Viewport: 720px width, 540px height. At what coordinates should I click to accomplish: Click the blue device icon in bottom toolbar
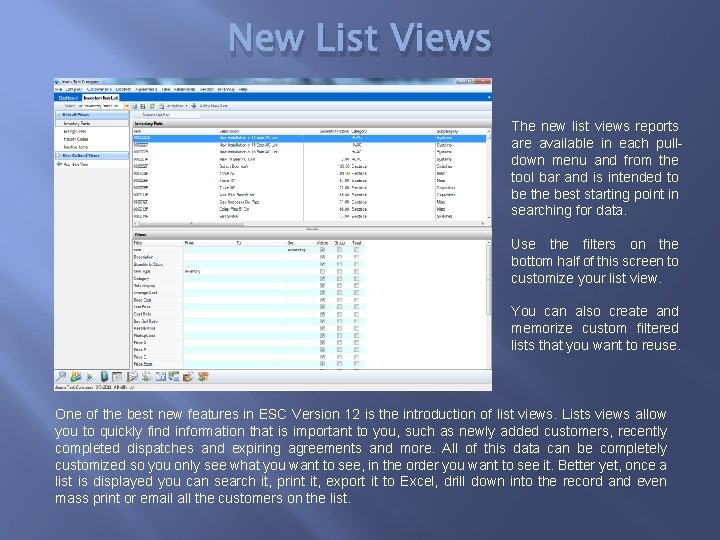[104, 377]
